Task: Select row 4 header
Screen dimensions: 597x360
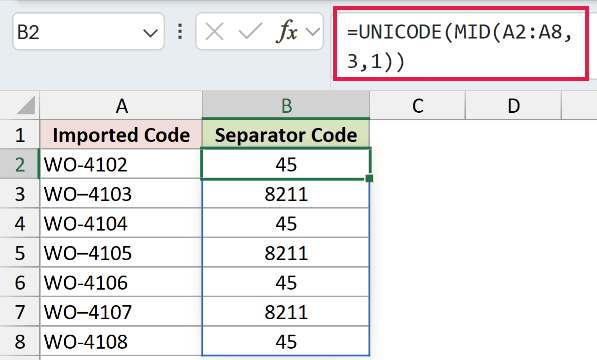Action: click(x=20, y=223)
